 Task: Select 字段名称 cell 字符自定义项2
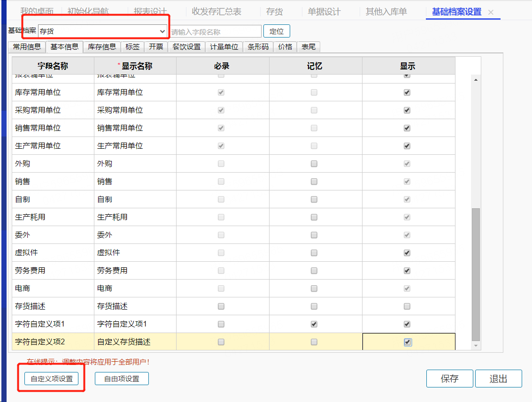click(53, 341)
